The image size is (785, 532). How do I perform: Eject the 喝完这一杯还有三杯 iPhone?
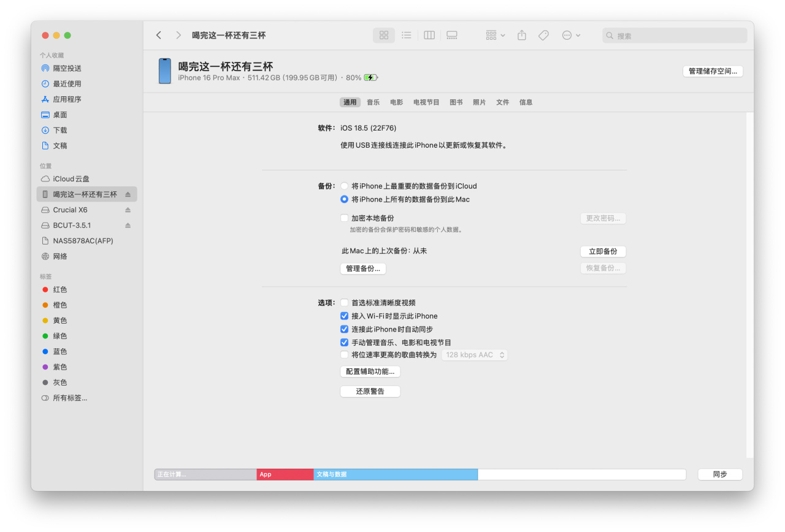(x=128, y=194)
